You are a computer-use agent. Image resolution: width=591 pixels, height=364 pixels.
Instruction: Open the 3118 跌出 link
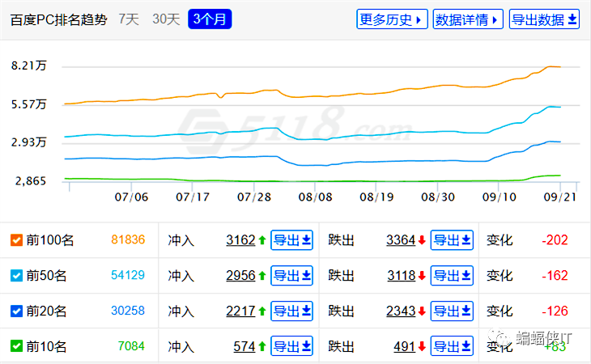point(401,276)
